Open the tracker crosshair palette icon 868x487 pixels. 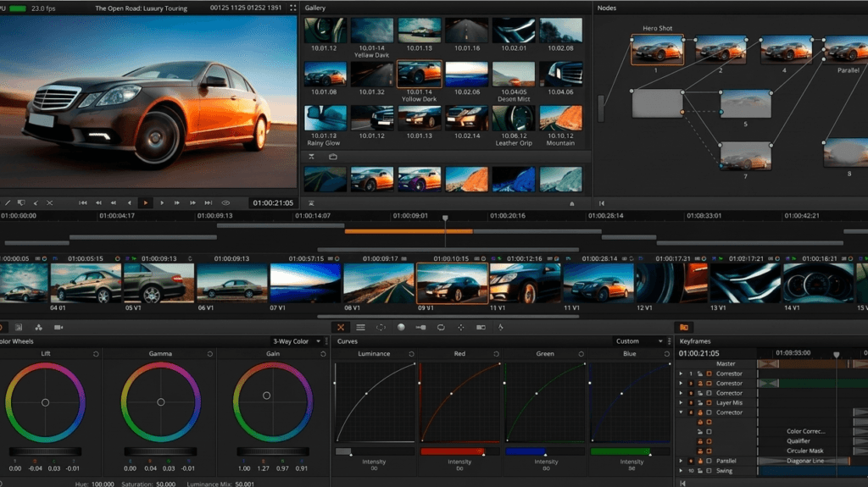point(460,328)
